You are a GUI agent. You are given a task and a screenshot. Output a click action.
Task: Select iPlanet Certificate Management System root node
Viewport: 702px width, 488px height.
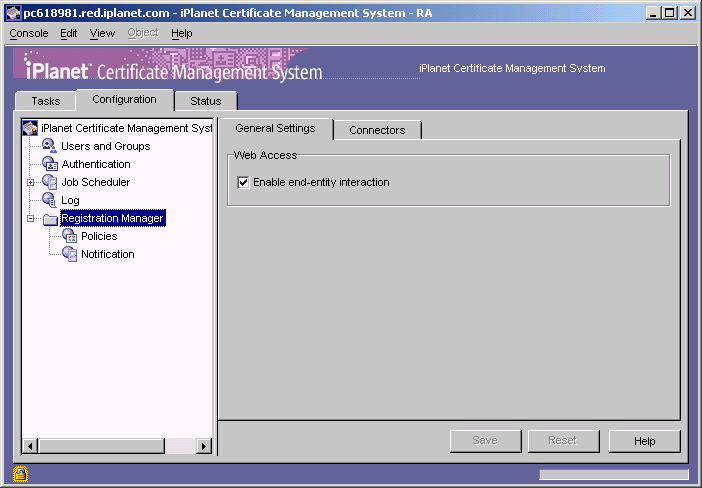tap(127, 128)
